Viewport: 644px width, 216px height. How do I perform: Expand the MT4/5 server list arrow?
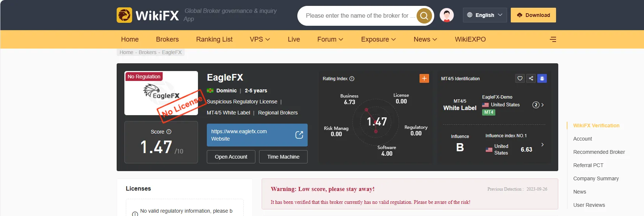click(542, 105)
